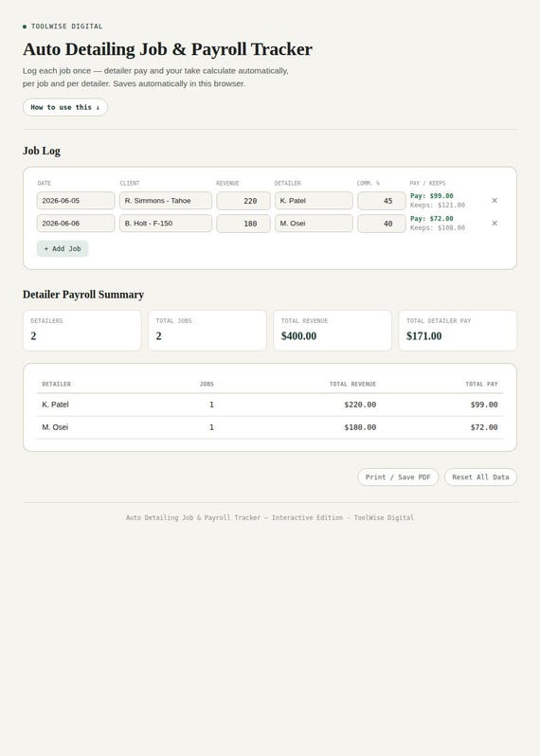Edit client field B. Holt - F-150
540x756 pixels.
click(x=166, y=224)
